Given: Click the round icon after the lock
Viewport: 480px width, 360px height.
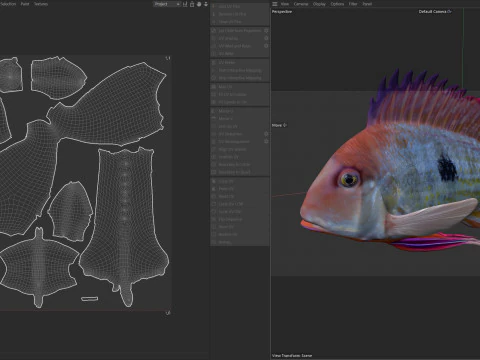Looking at the screenshot, I should click(x=199, y=4).
